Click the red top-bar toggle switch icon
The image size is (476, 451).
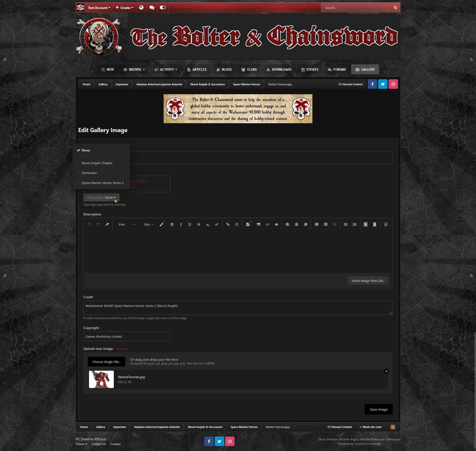[163, 8]
